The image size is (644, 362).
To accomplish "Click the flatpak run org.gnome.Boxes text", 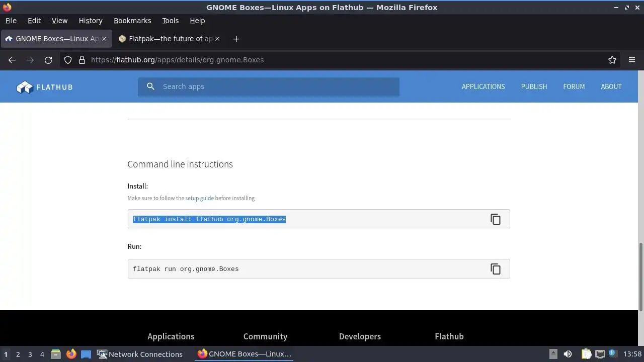I will [186, 269].
